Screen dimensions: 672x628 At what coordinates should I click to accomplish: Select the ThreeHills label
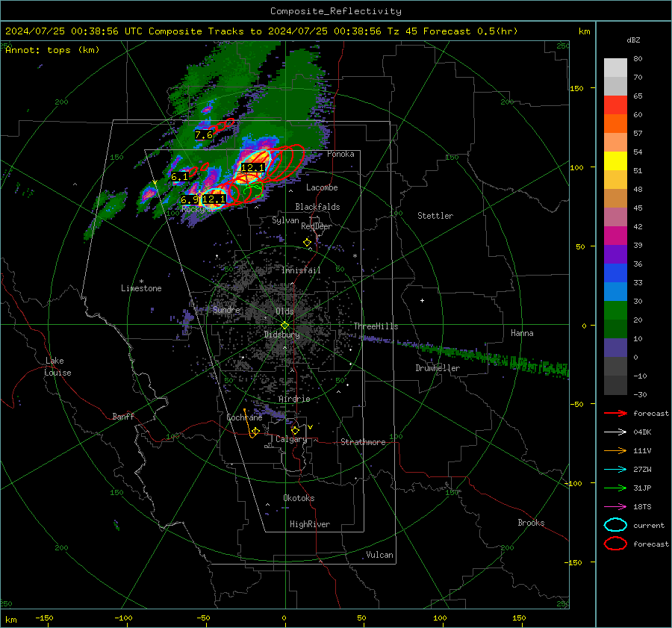tap(376, 326)
